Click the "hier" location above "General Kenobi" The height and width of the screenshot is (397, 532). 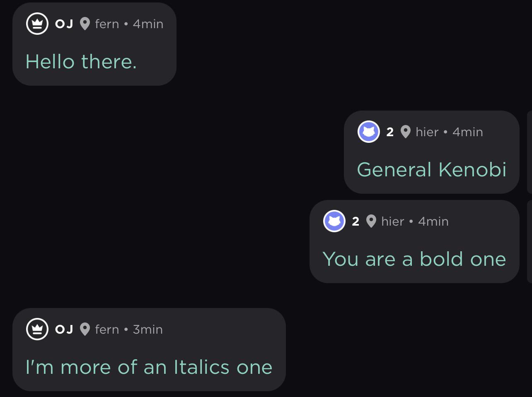[427, 132]
